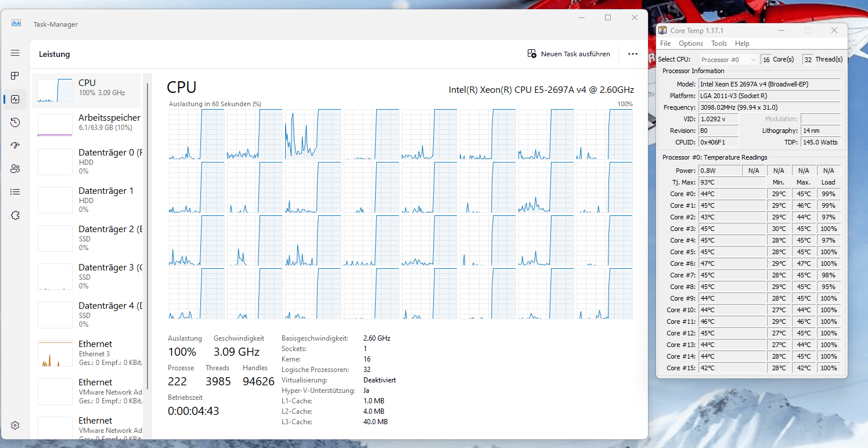Screen dimensions: 868x448
Task: Click the Tj. Max 93°C value
Action: 732,182
